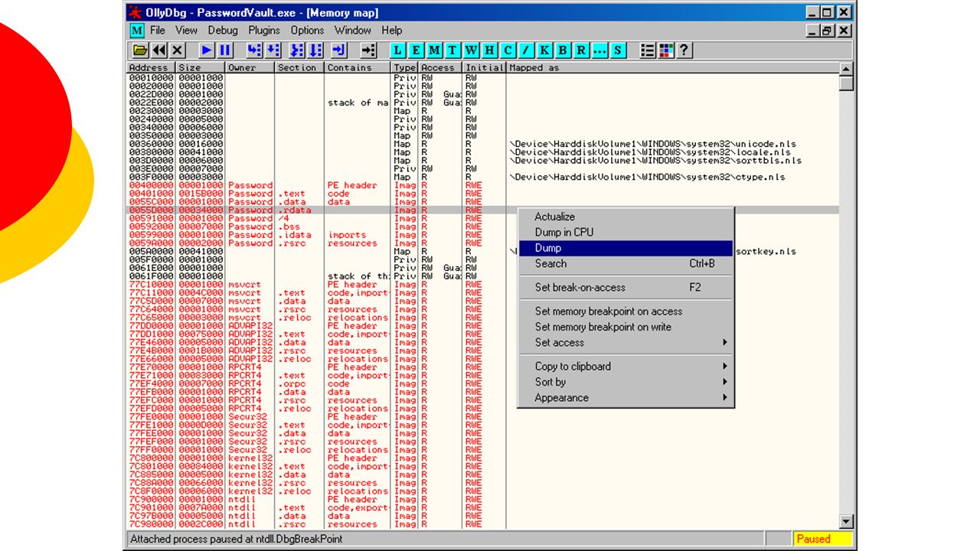
Task: Click the Trace into toolbar icon
Action: [297, 51]
